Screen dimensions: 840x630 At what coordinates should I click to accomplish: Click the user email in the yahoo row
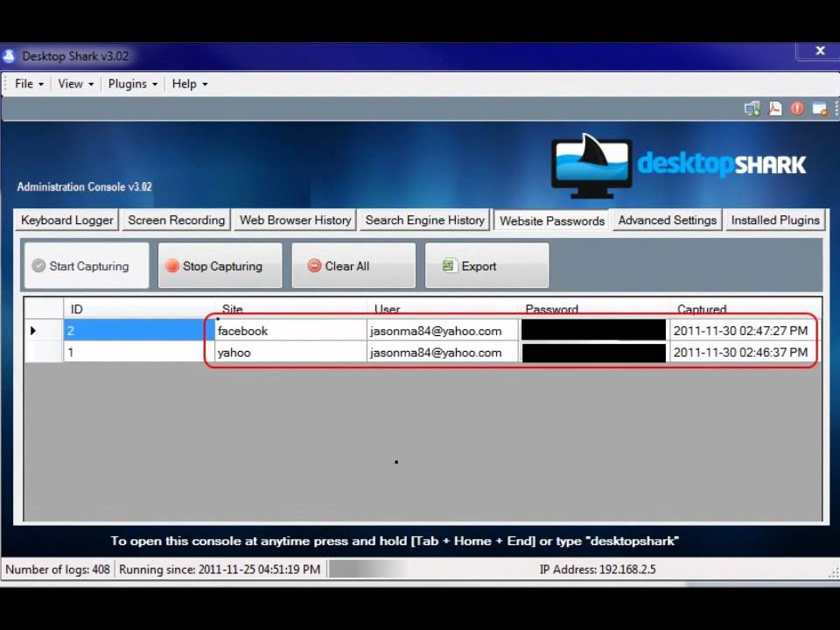click(442, 353)
